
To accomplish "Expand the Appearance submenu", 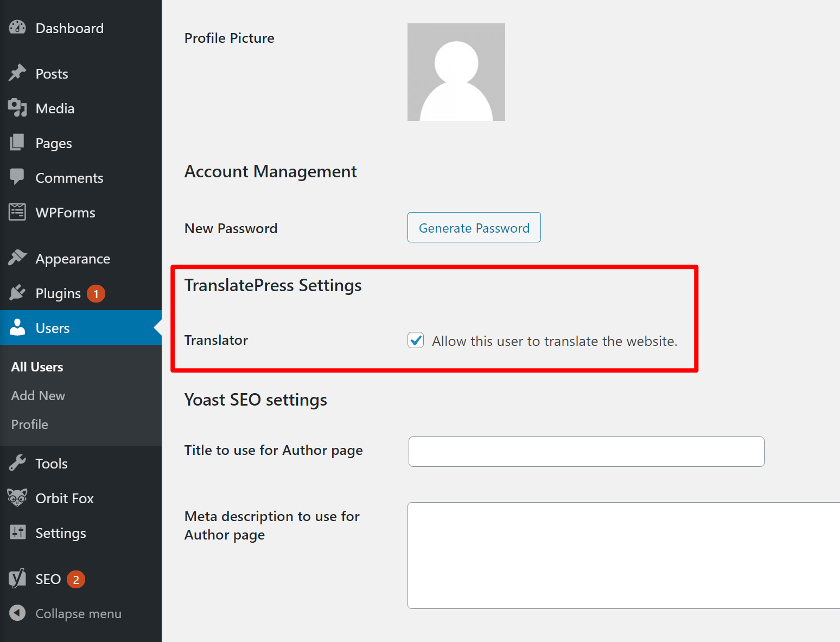I will [x=73, y=258].
